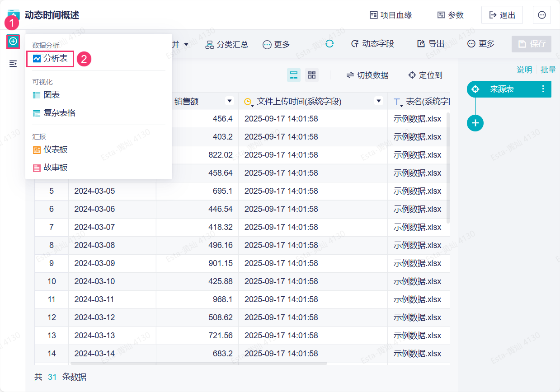Expand the 文件上传时间 column dropdown
The height and width of the screenshot is (392, 560).
(x=379, y=101)
